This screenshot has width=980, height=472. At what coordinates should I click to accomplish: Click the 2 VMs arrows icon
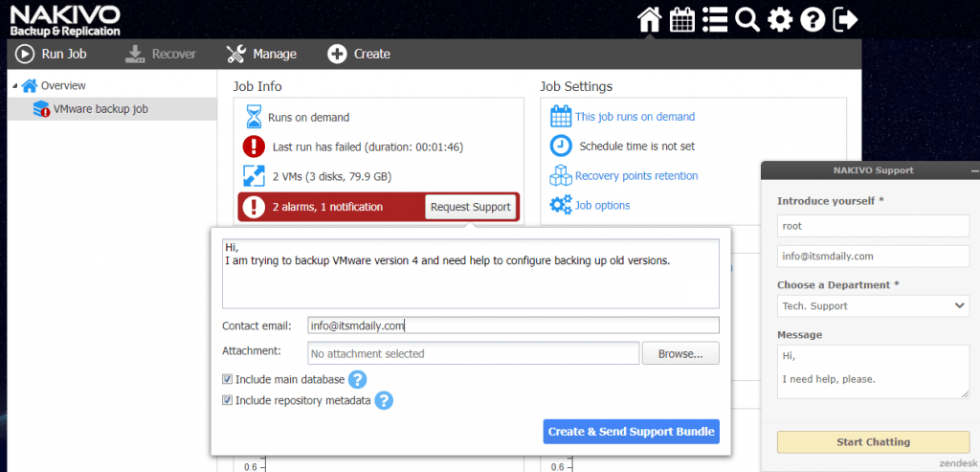pyautogui.click(x=254, y=176)
